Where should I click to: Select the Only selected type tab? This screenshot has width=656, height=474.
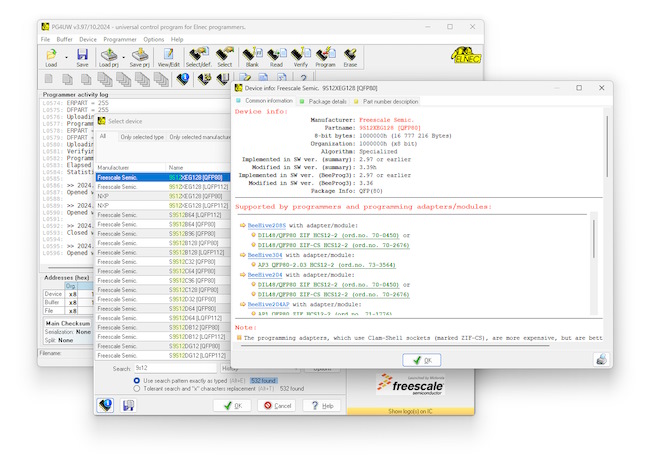pos(142,137)
